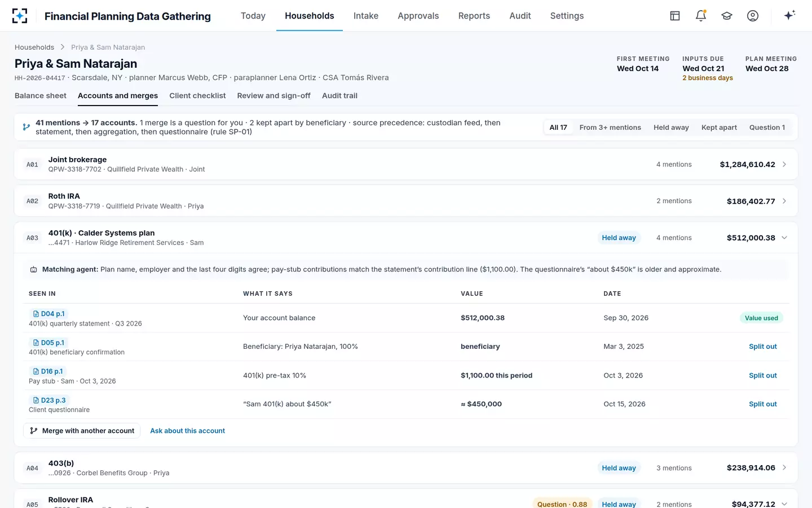
Task: Click the ≈ $450,000 value cell
Action: [481, 404]
